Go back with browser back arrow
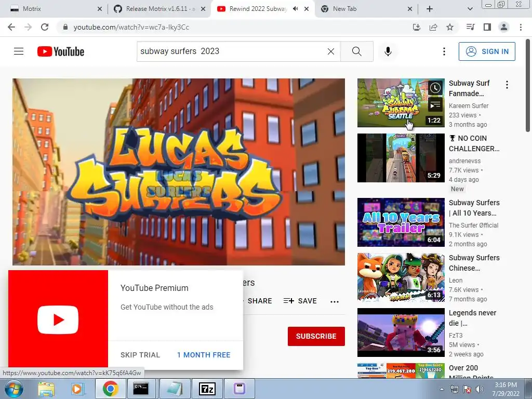 pyautogui.click(x=11, y=27)
